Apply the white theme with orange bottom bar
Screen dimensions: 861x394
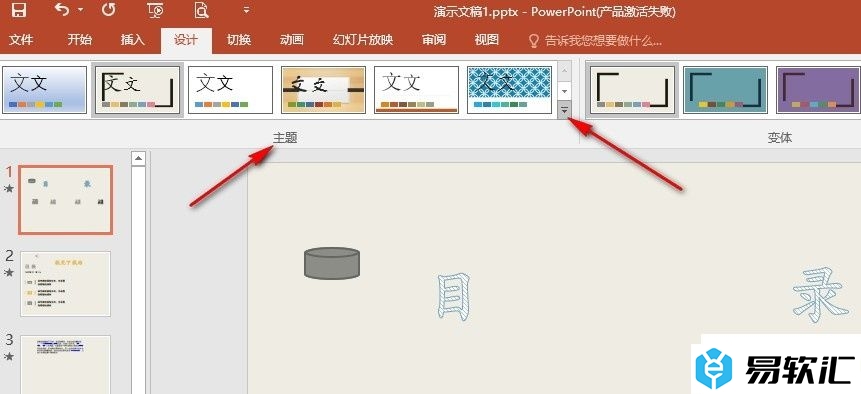pyautogui.click(x=416, y=90)
